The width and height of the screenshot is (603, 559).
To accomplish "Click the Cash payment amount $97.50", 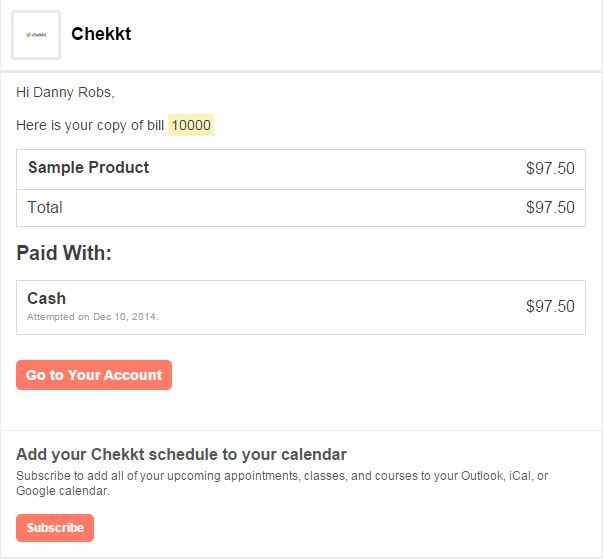I will [550, 306].
